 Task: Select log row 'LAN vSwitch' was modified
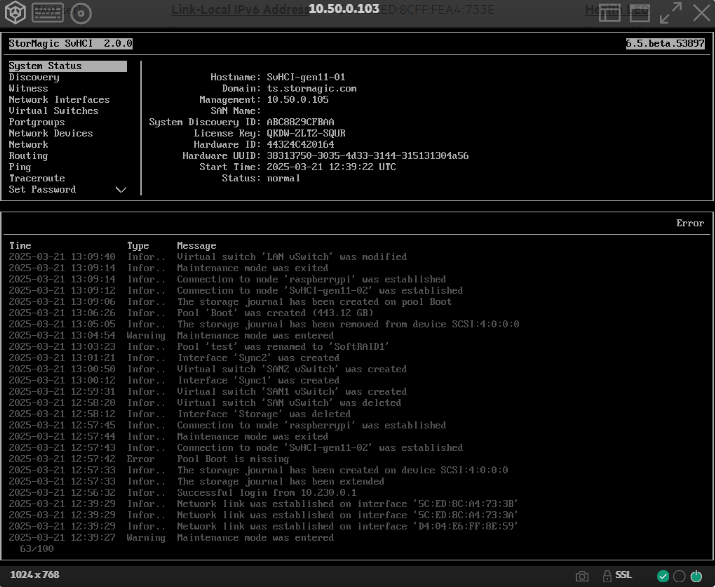(207, 257)
